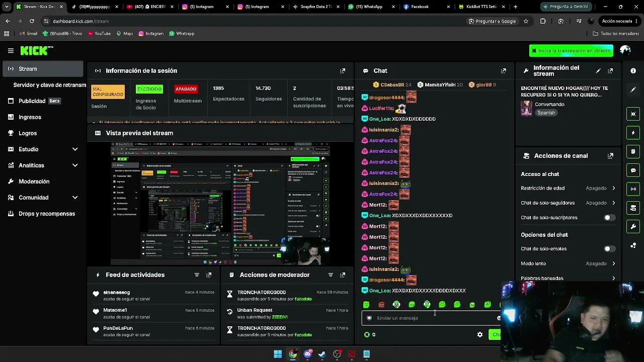Expand the Comunidad sidebar section
Screen dimensions: 644x362
click(x=43, y=198)
